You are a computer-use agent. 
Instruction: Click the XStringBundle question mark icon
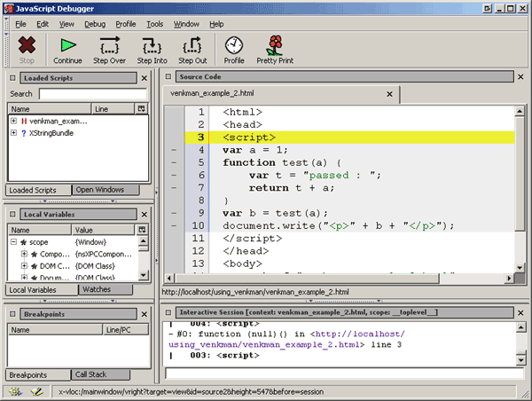click(23, 133)
